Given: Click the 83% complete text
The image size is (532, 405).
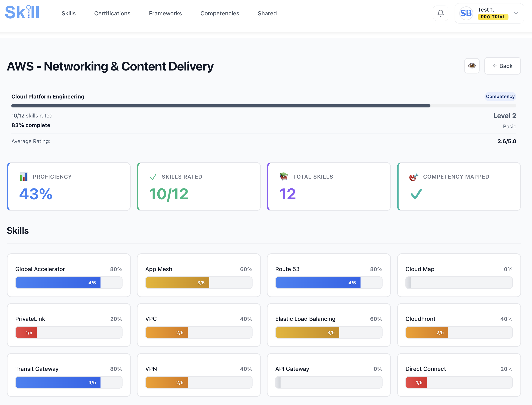Looking at the screenshot, I should click(31, 125).
